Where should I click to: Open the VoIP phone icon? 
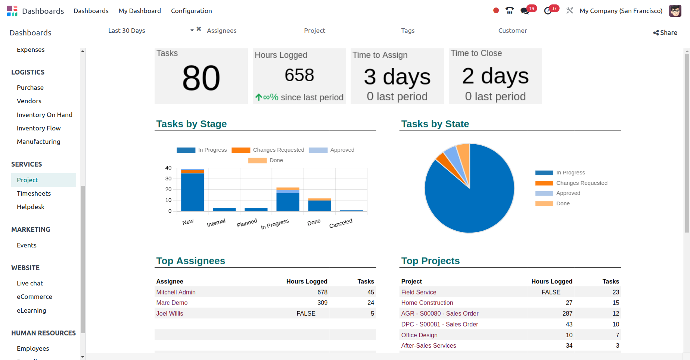click(510, 11)
